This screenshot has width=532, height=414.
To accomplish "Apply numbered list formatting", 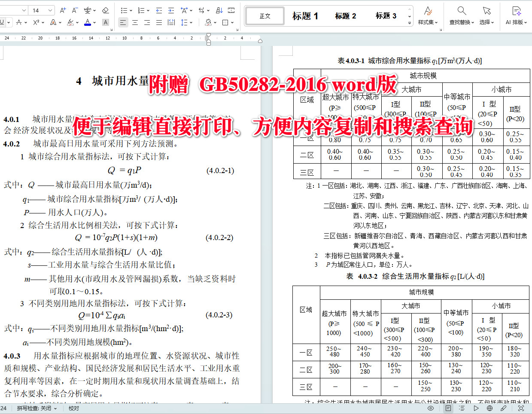I will (x=140, y=10).
